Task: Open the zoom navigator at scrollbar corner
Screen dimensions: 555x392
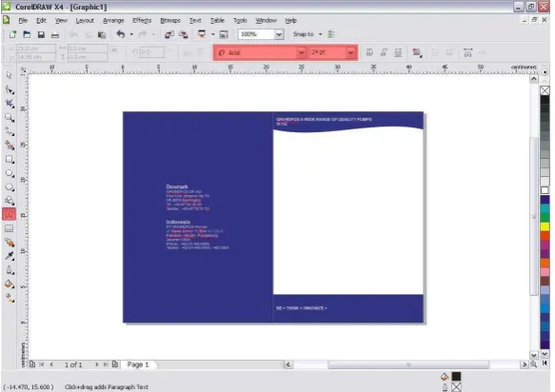Action: click(x=533, y=364)
